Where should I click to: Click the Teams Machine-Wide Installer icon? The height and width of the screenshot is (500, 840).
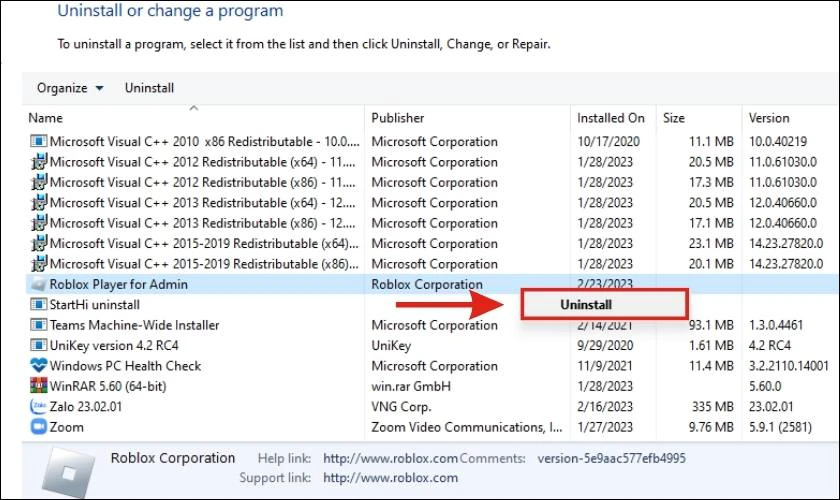point(39,325)
